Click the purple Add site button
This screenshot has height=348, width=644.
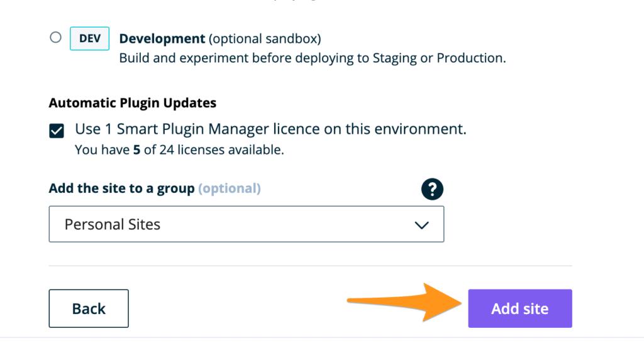(519, 308)
